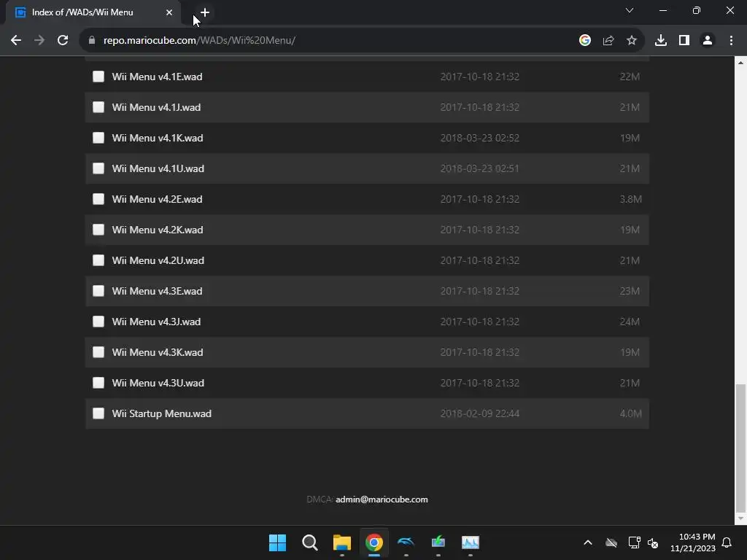Check the box for Wii Menu v4.1J.wad
Image resolution: width=747 pixels, height=560 pixels.
98,107
